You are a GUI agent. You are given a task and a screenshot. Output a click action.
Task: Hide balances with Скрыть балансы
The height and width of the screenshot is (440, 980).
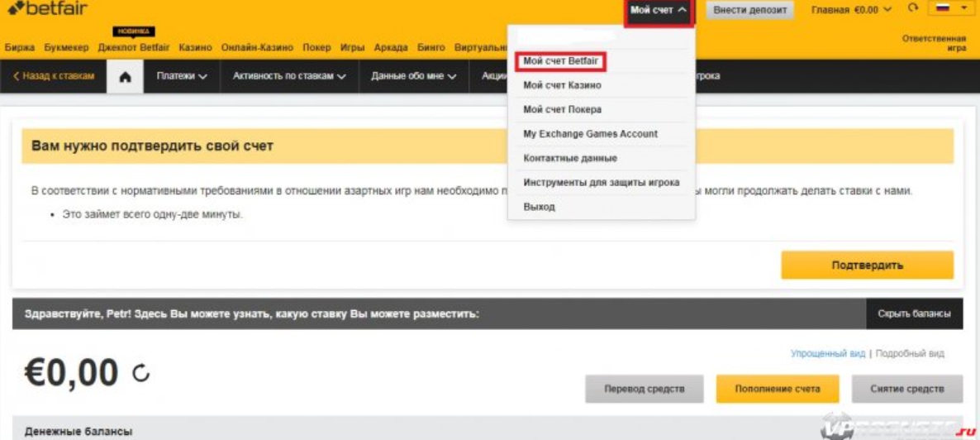pyautogui.click(x=914, y=314)
